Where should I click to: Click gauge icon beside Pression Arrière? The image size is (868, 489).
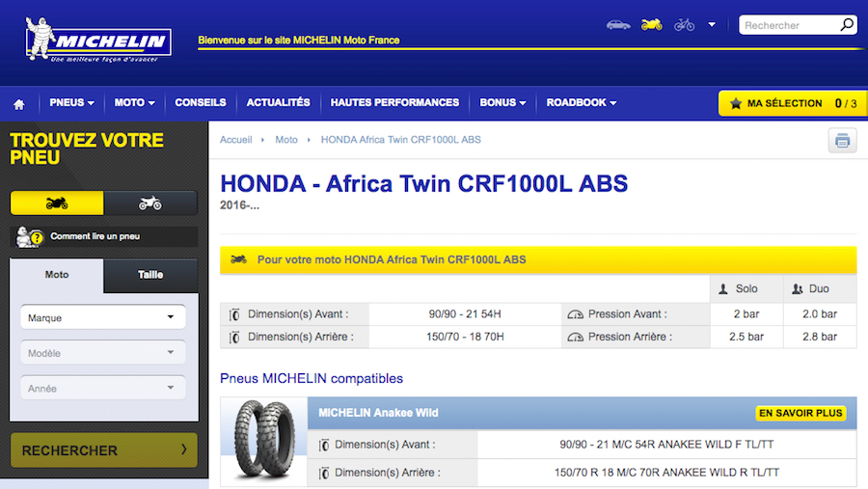pos(575,338)
